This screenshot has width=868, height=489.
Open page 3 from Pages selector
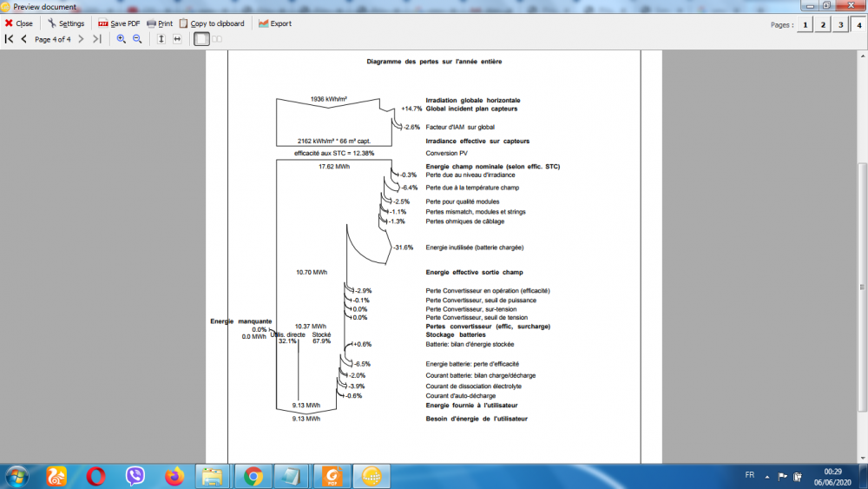840,24
